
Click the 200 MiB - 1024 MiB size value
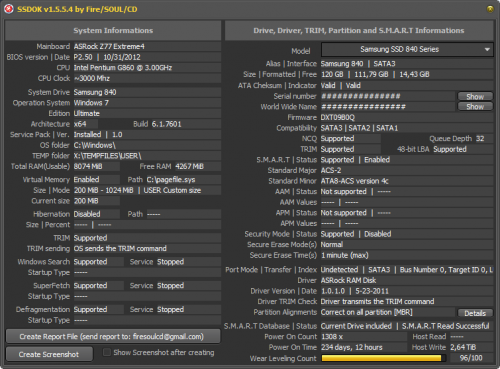pos(103,190)
